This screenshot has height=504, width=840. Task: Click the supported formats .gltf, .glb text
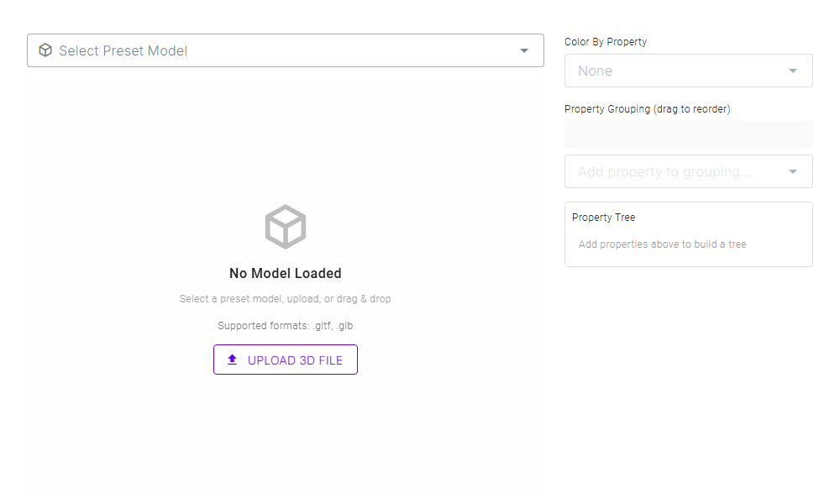pyautogui.click(x=286, y=325)
